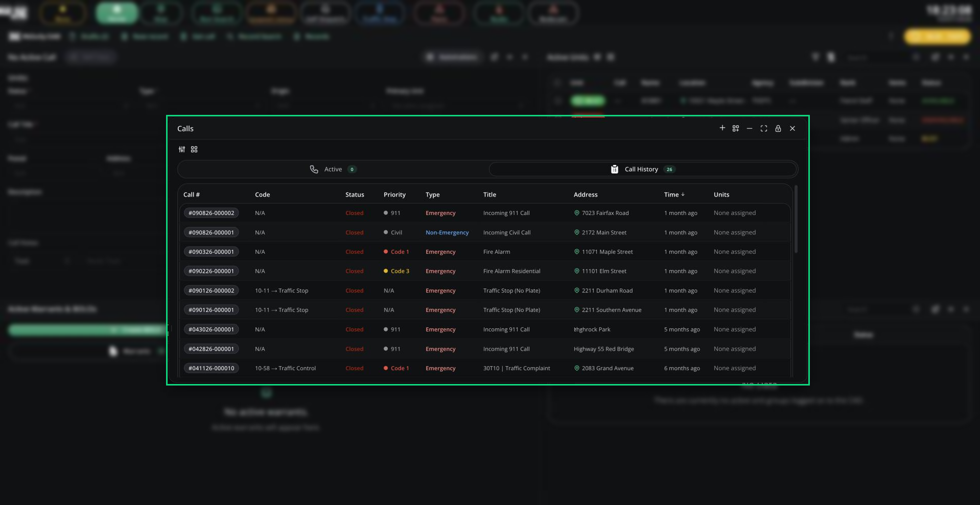Open call #042826-000001 badge
Screen dimensions: 980x505
point(211,349)
